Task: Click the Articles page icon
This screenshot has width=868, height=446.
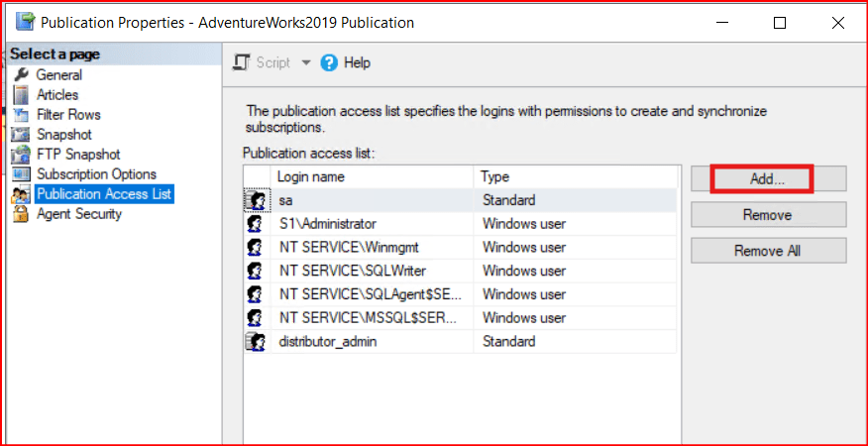Action: 20,95
